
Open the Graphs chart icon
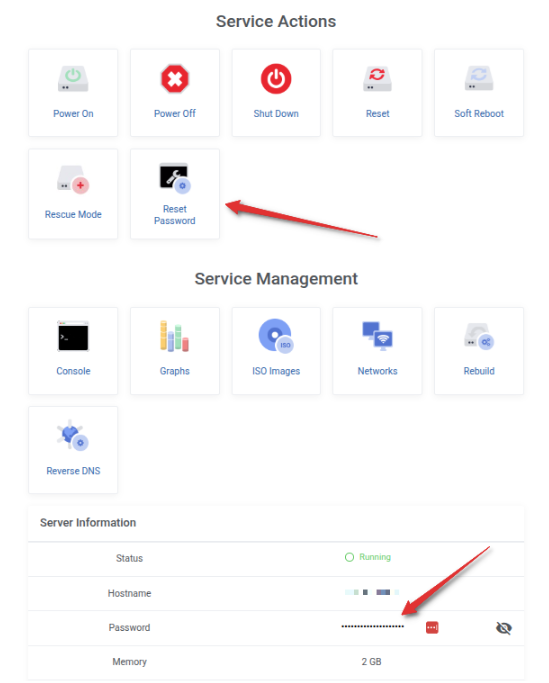(174, 336)
